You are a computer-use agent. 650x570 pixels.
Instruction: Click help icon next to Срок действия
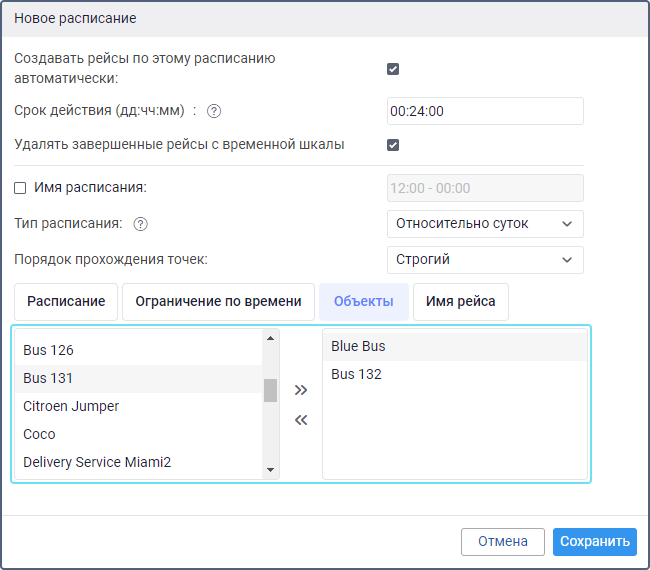tap(213, 111)
